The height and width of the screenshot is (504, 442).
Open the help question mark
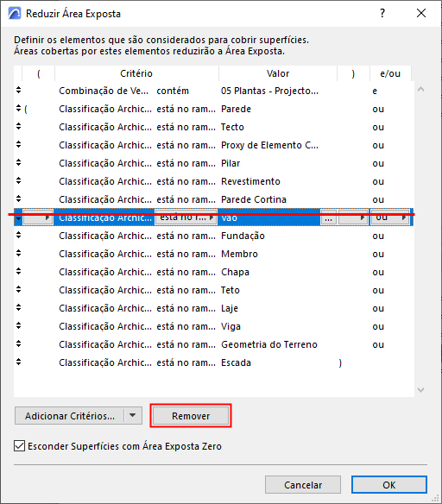point(382,13)
